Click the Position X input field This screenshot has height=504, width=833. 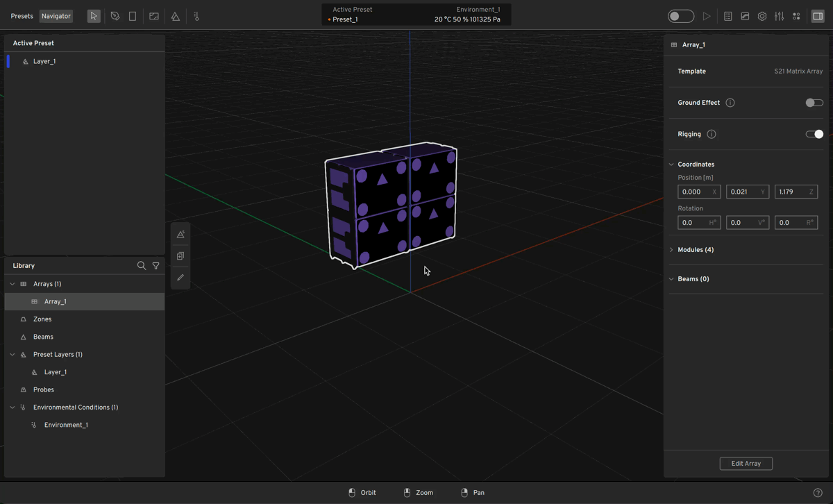tap(694, 192)
